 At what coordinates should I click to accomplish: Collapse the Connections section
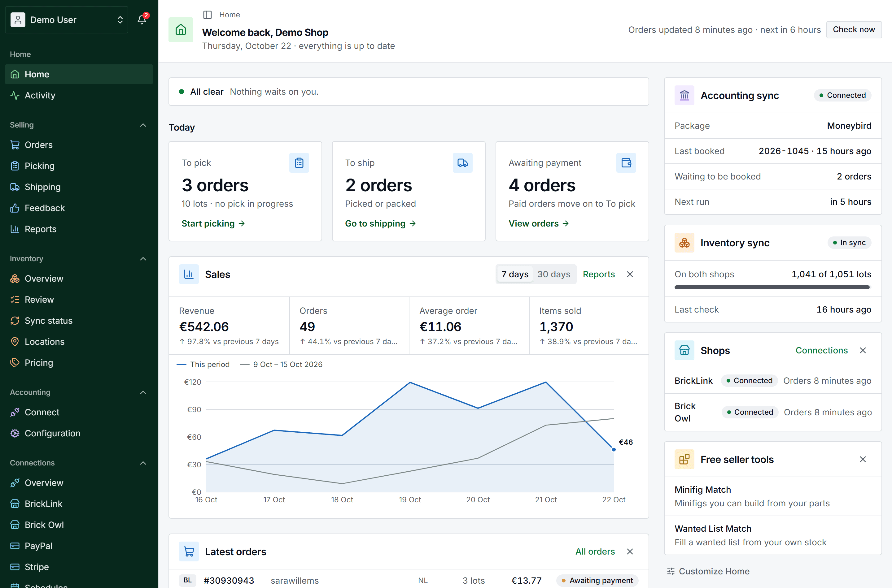[x=143, y=463]
